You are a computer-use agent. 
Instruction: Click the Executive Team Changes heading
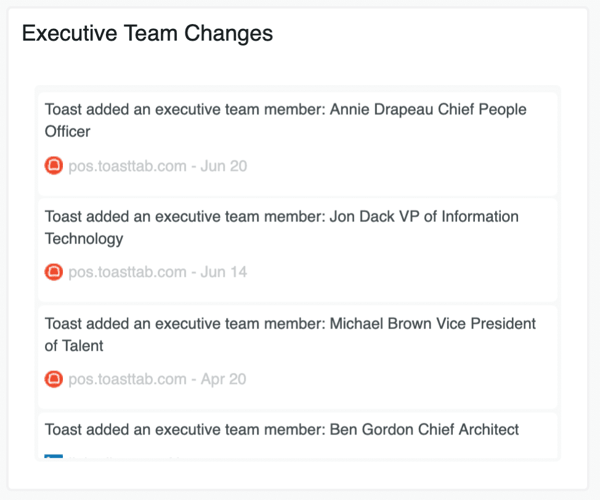click(147, 34)
